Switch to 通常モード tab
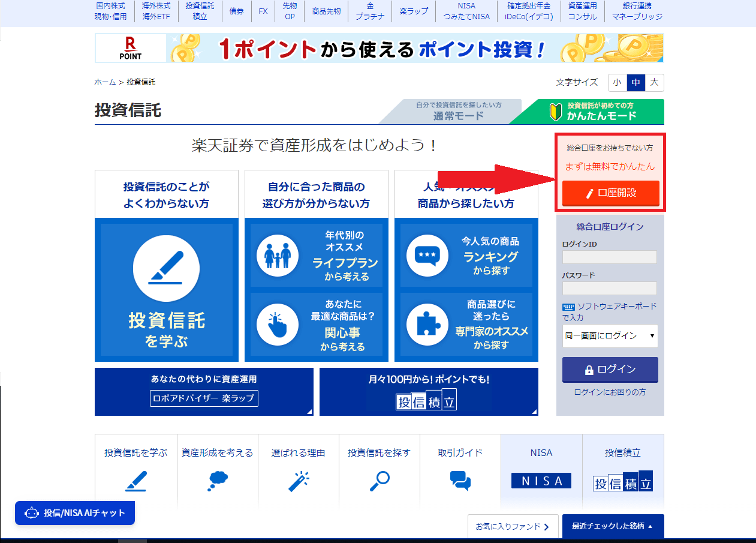Screen dimensions: 756x543 [458, 112]
